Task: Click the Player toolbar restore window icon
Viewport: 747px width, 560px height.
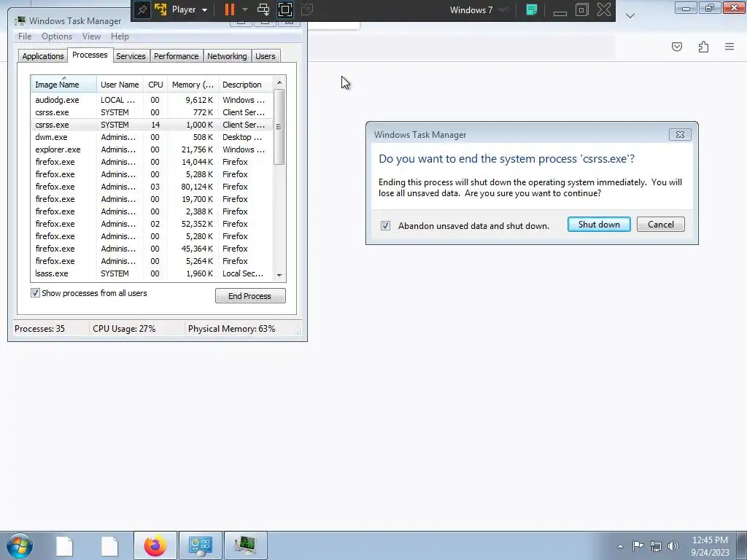Action: (581, 9)
